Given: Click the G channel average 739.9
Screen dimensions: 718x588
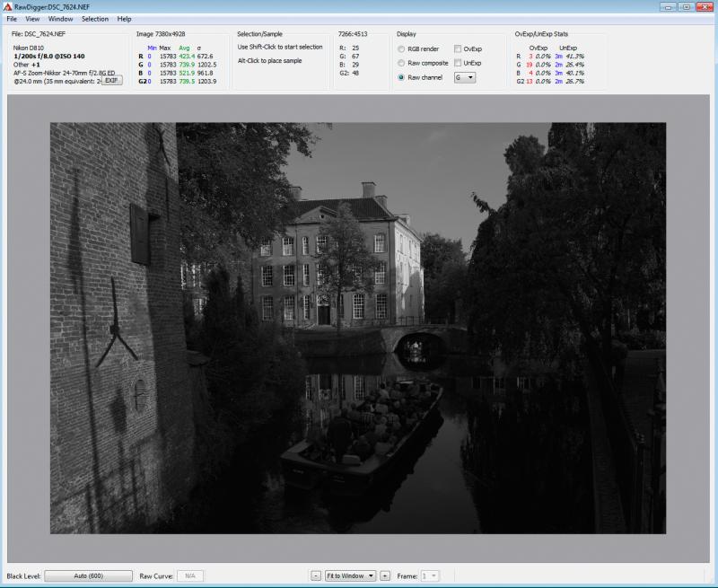Looking at the screenshot, I should tap(187, 65).
